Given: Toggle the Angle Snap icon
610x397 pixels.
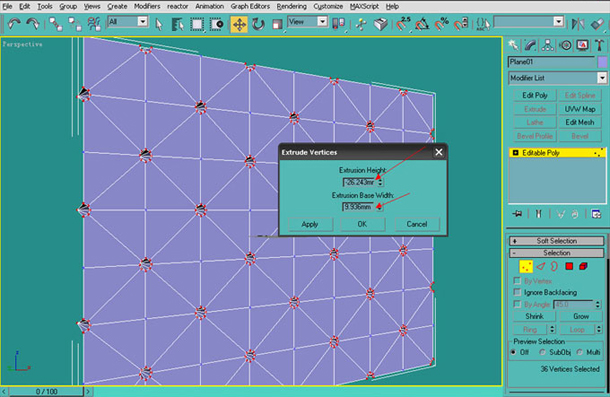Looking at the screenshot, I should tap(422, 24).
